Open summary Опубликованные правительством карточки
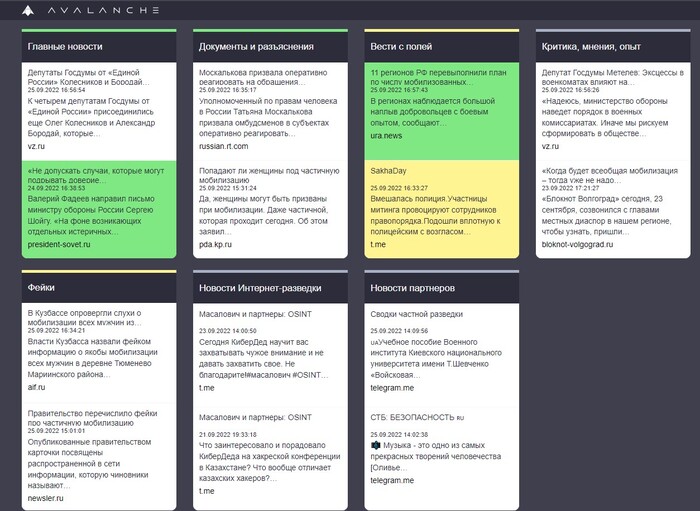 [x=90, y=464]
